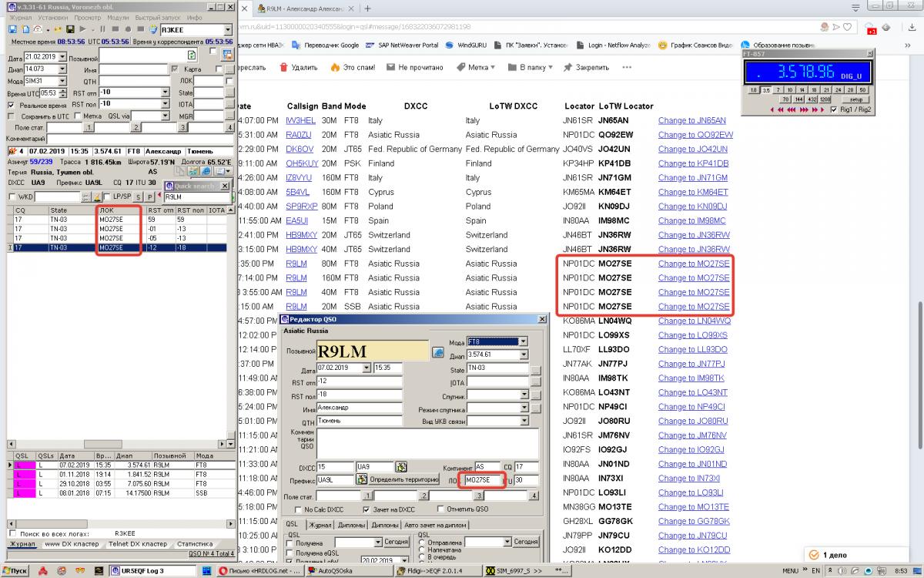Toggle the Реальное время checkbox
Image resolution: width=924 pixels, height=578 pixels.
[x=12, y=105]
